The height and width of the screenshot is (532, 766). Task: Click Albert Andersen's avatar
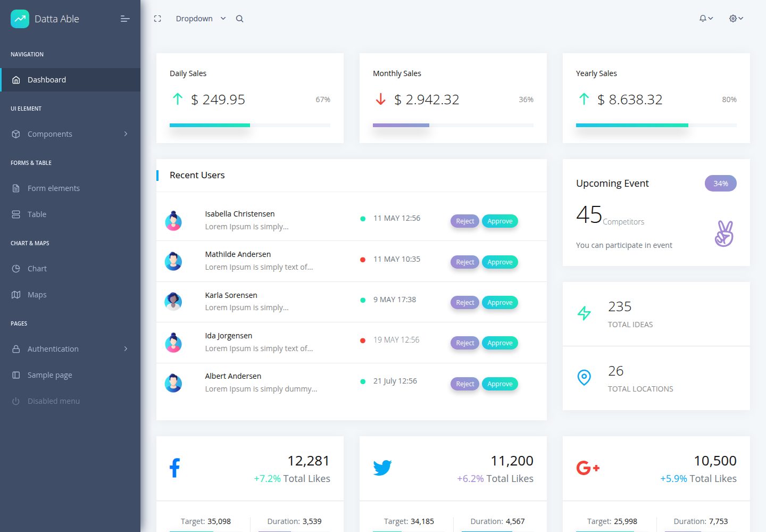[x=173, y=383]
